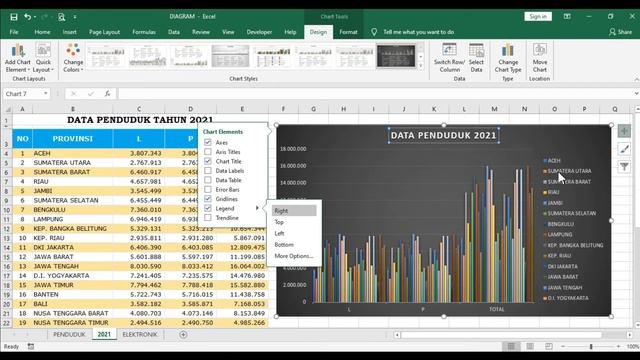The image size is (640, 360).
Task: Click the horizontal scrollbar right arrow
Action: coord(629,335)
